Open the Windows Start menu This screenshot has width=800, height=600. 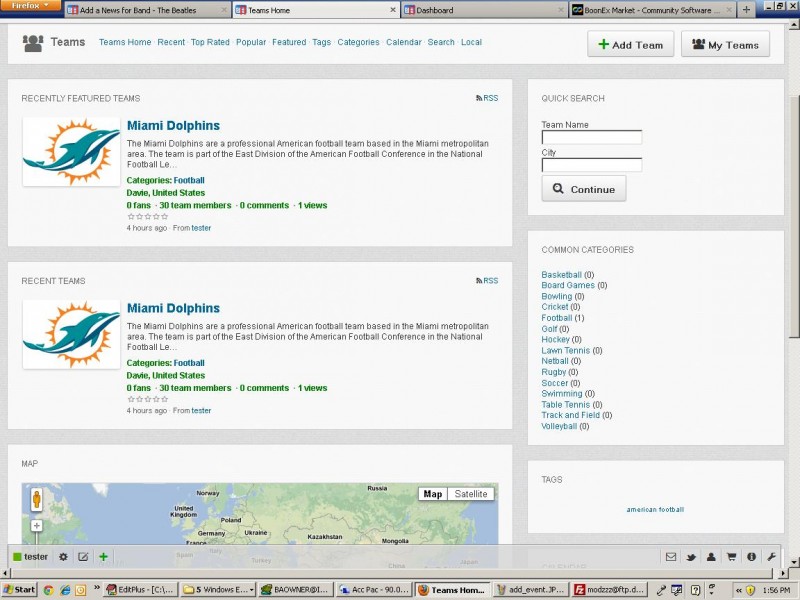click(19, 590)
